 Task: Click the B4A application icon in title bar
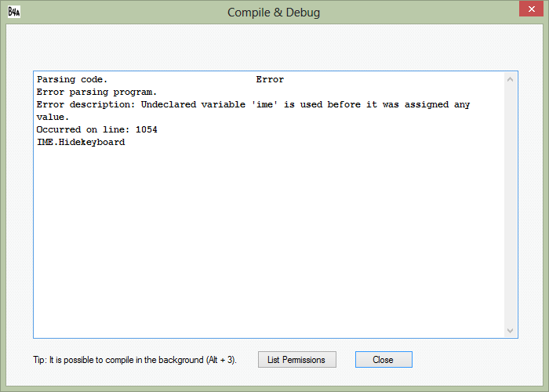(14, 12)
